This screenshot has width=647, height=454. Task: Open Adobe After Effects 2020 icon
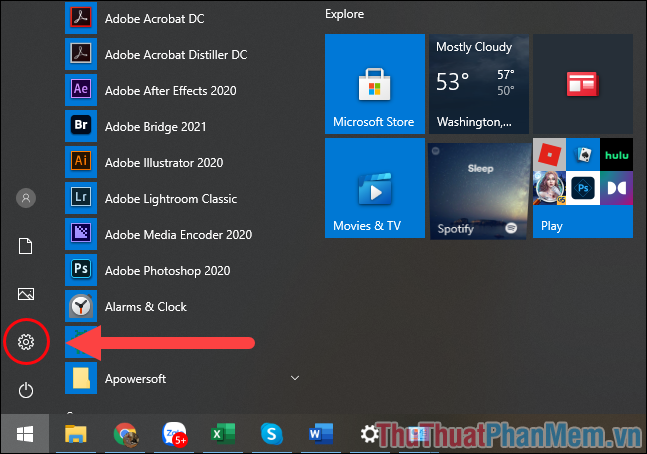tap(81, 90)
